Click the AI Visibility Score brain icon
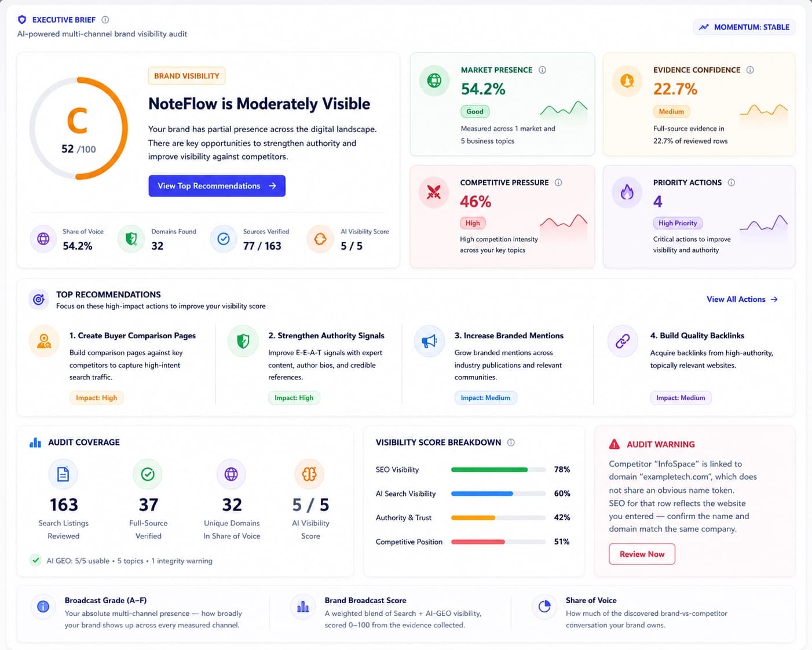This screenshot has width=812, height=650. [309, 474]
